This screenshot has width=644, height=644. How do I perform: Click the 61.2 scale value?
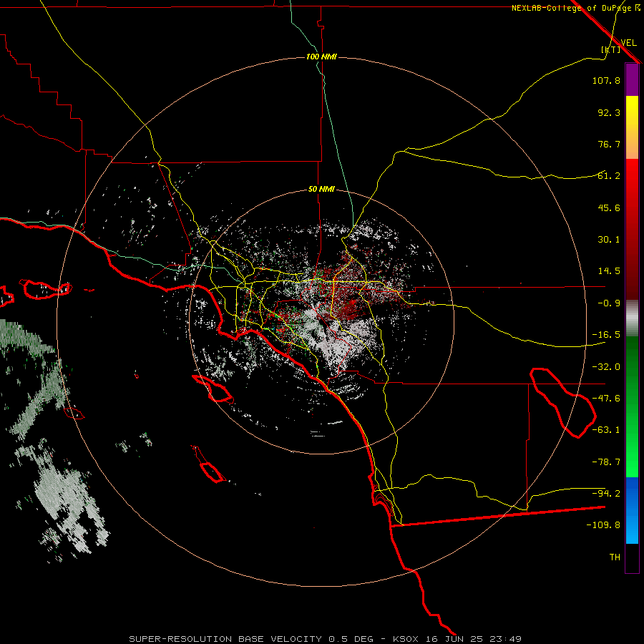click(609, 176)
